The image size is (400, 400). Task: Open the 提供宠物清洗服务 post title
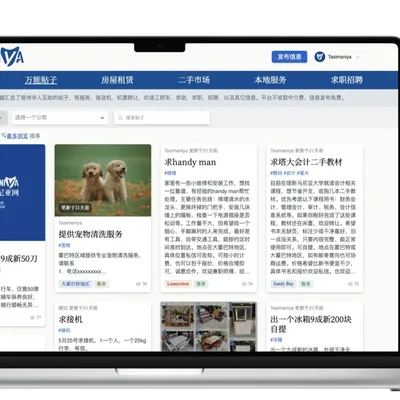coord(90,234)
